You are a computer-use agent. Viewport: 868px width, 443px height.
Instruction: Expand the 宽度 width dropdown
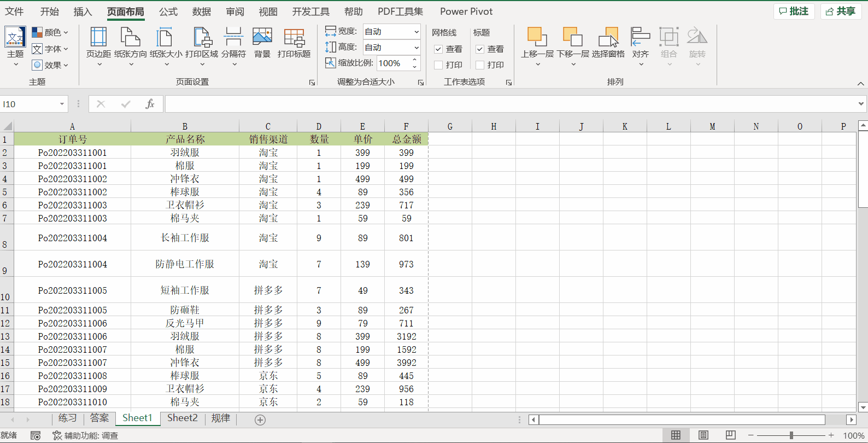click(416, 32)
